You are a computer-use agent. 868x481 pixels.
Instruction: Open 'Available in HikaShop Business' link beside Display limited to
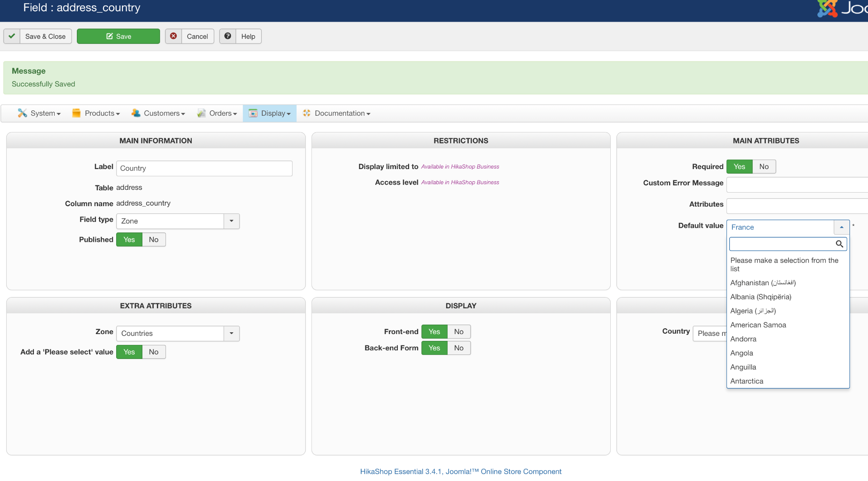460,167
